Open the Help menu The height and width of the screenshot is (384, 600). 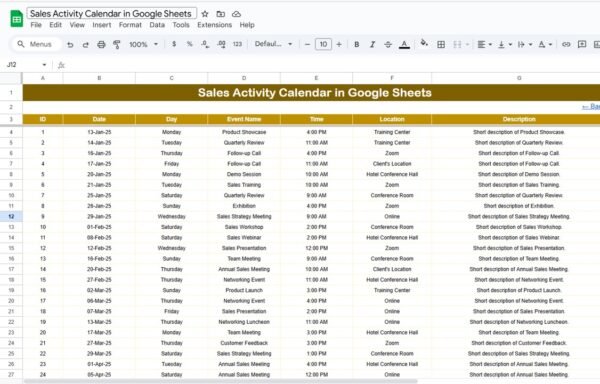(x=247, y=25)
